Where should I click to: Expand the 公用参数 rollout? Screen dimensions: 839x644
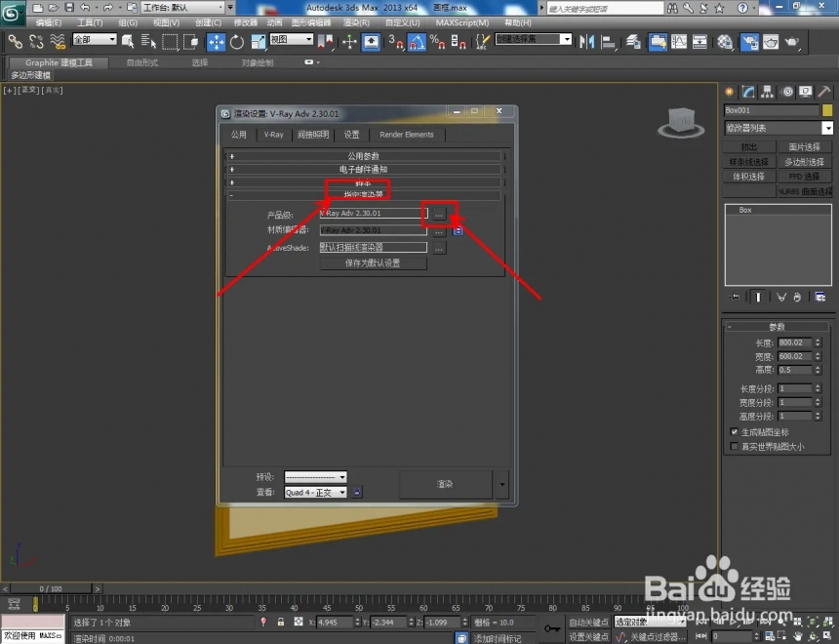click(x=364, y=156)
